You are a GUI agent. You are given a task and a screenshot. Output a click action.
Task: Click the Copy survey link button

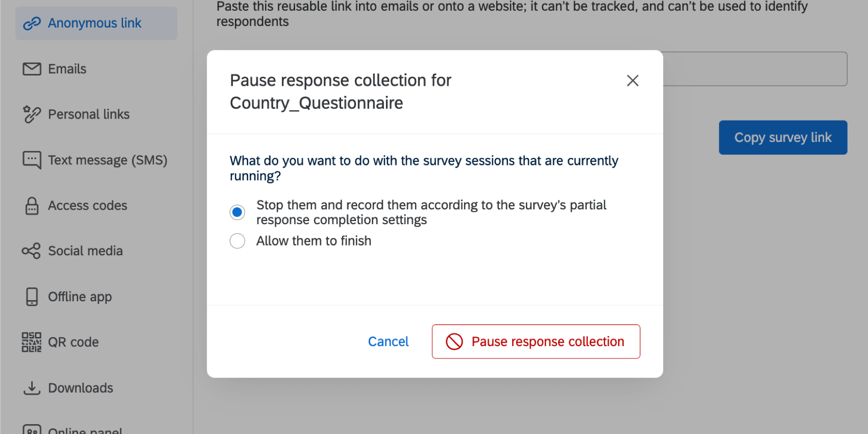coord(783,137)
